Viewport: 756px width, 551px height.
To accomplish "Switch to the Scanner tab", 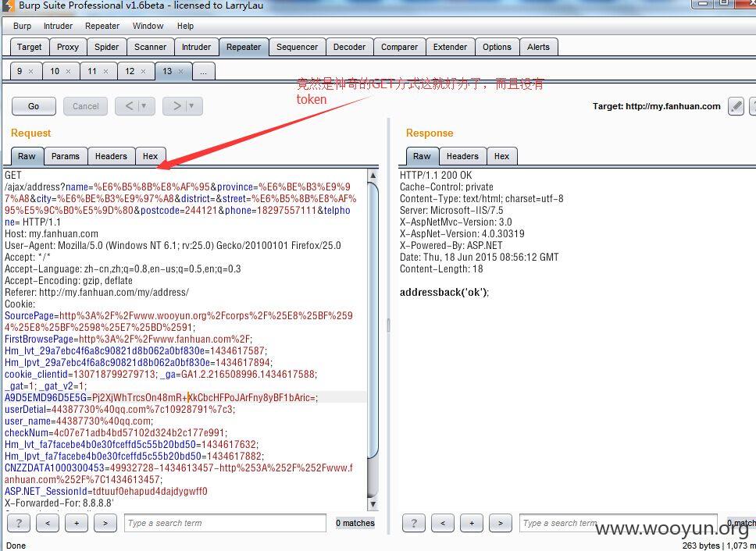I will pos(151,47).
